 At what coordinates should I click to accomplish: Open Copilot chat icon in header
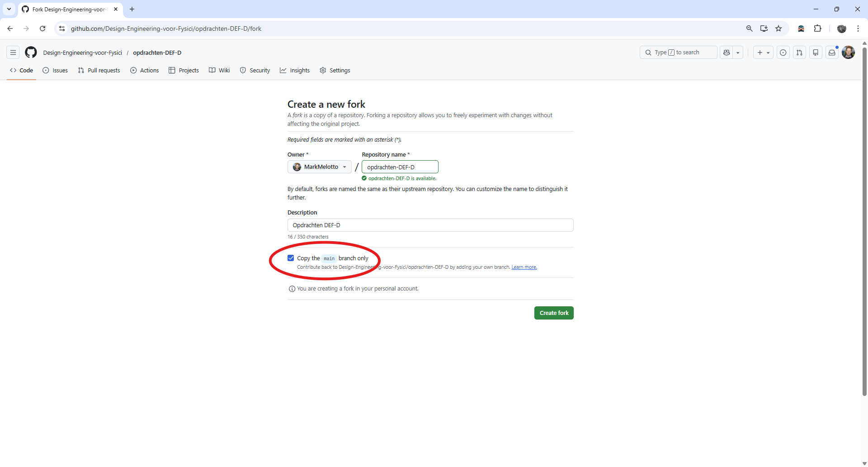[x=726, y=52]
